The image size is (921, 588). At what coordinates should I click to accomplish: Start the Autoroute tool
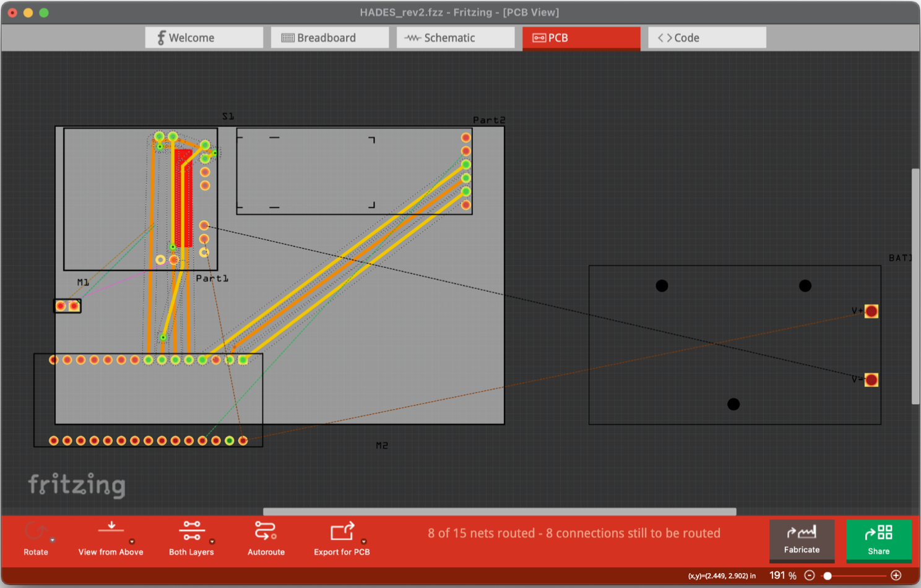coord(266,537)
